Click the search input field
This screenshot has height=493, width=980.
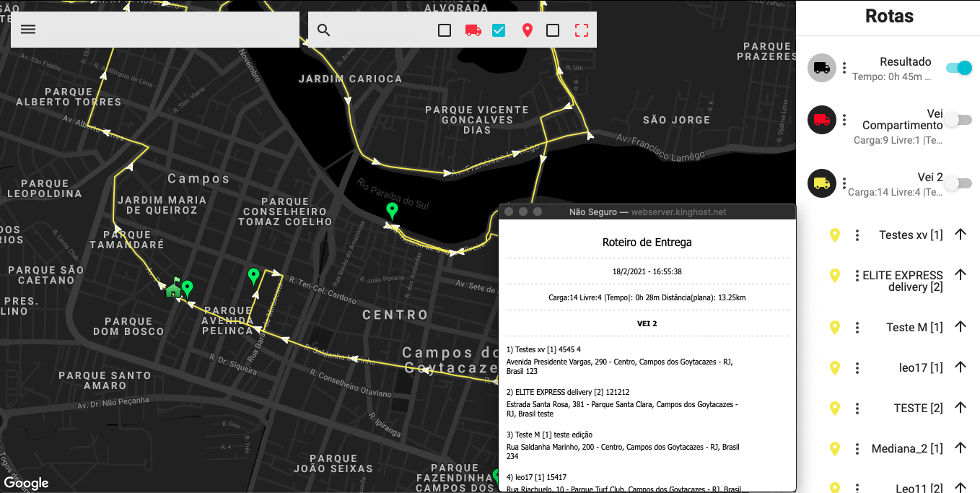375,30
